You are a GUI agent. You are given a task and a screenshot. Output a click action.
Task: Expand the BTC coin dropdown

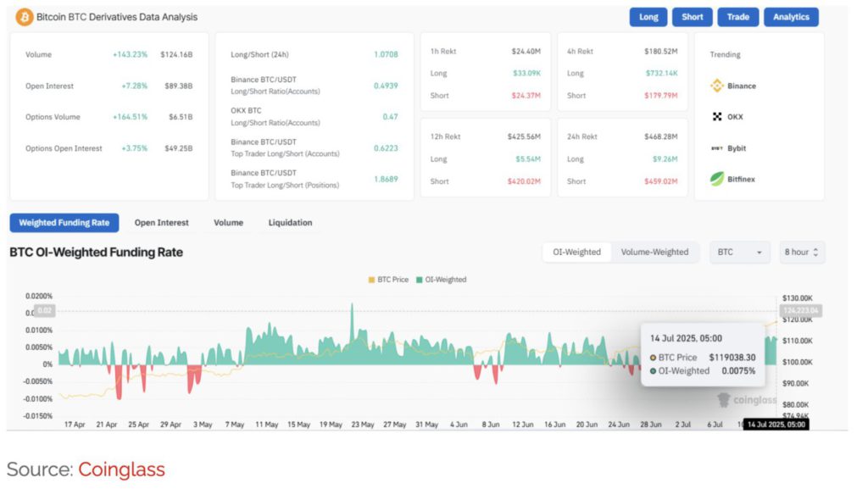pos(739,252)
